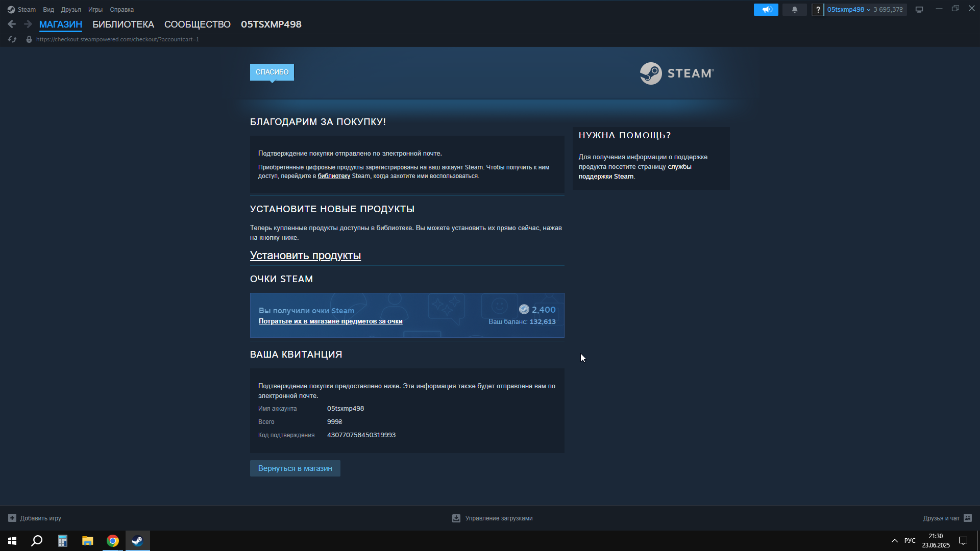Open notifications bell icon
The width and height of the screenshot is (980, 551).
click(x=795, y=10)
